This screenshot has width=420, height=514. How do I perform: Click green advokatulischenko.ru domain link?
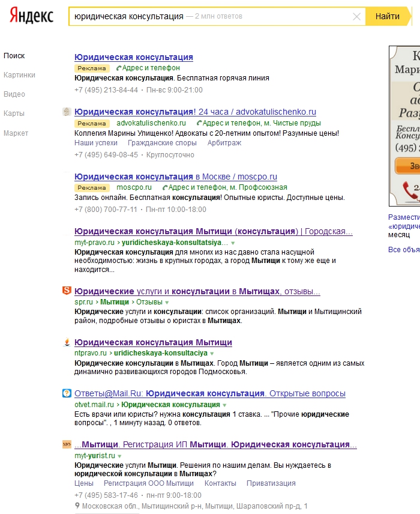(x=151, y=123)
